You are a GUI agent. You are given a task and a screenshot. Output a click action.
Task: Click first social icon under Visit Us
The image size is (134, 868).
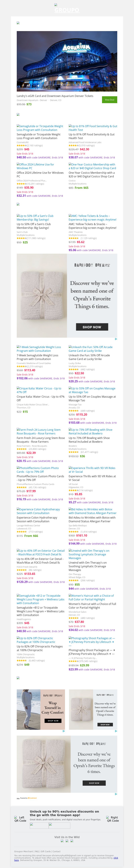point(62,841)
